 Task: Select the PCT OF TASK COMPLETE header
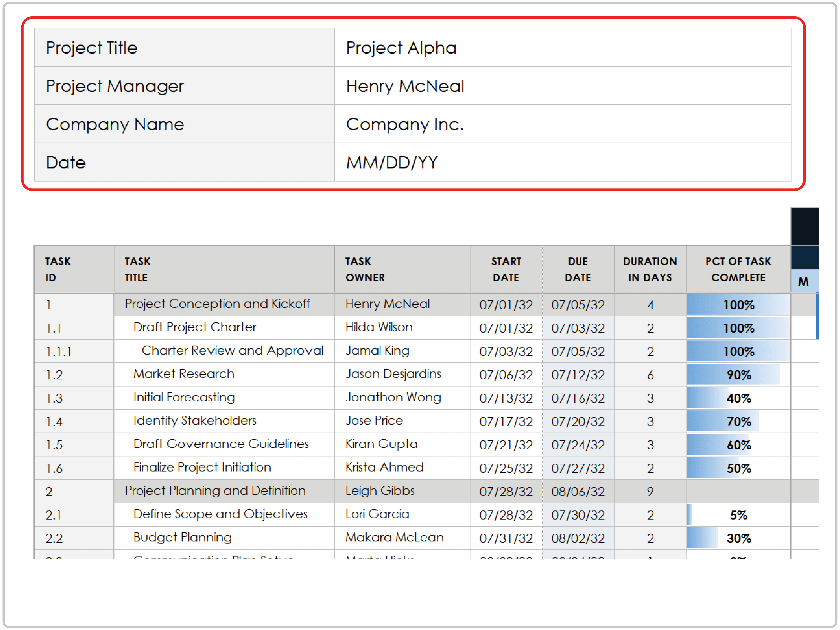tap(738, 269)
